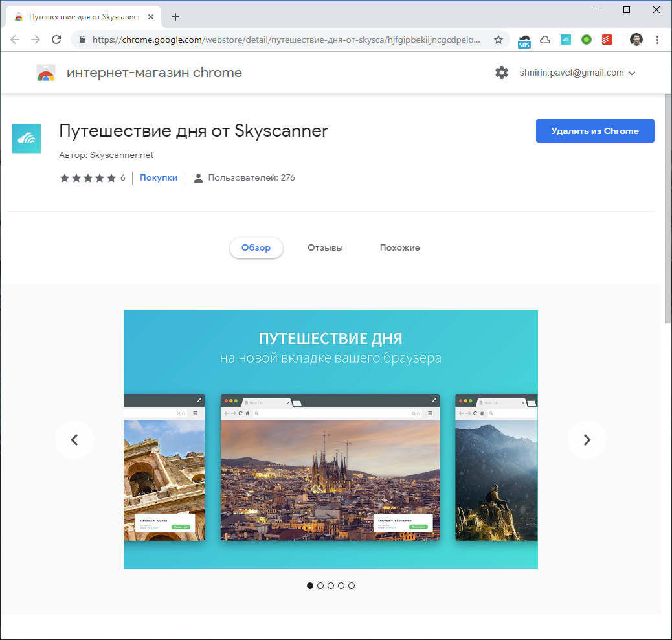Open a new browser tab
This screenshot has width=672, height=640.
pos(175,17)
